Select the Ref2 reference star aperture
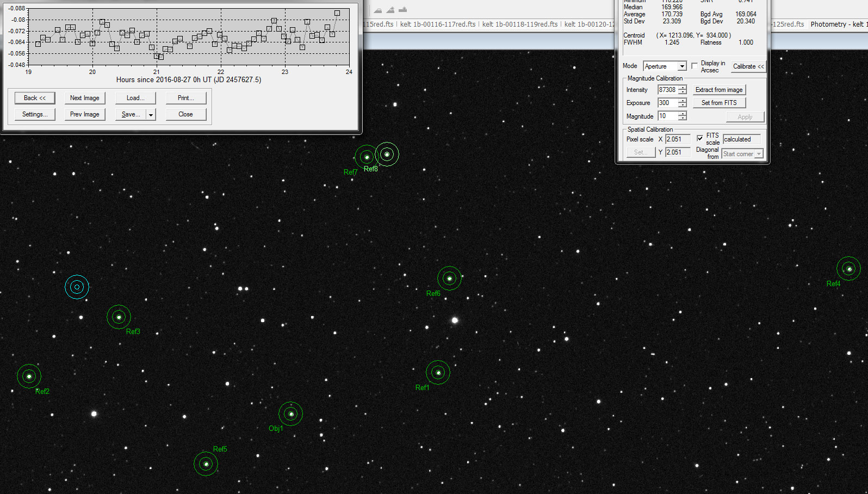Image resolution: width=868 pixels, height=494 pixels. point(29,376)
